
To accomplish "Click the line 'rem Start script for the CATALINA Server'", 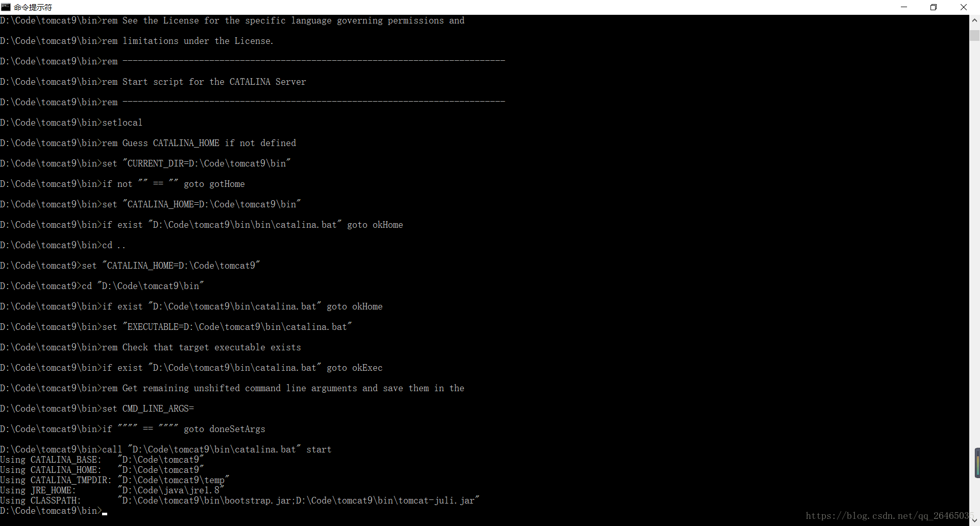I will [x=153, y=82].
